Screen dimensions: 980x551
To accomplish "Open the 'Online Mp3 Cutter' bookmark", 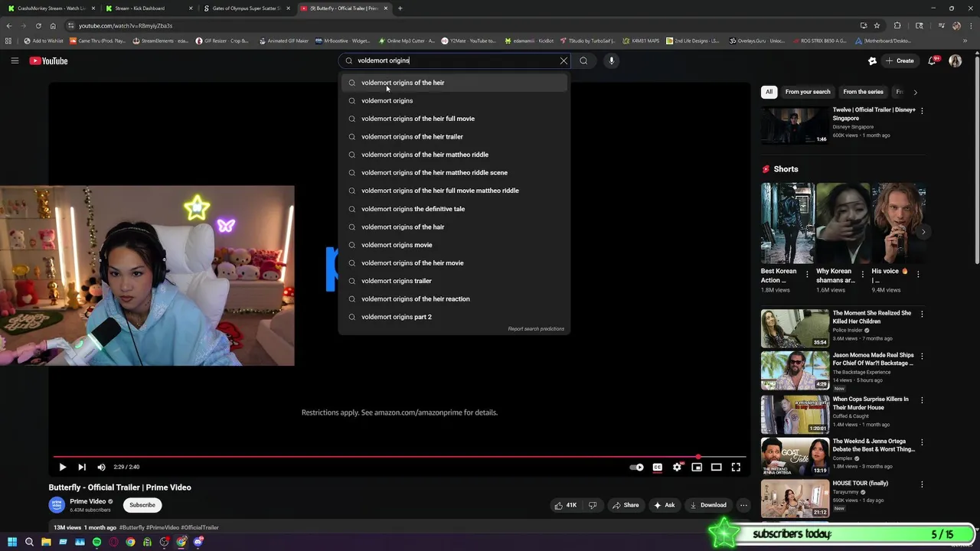I will pyautogui.click(x=407, y=41).
